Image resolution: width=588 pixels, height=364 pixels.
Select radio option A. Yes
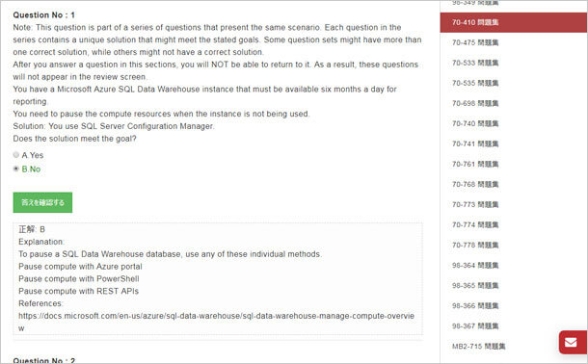tap(16, 155)
